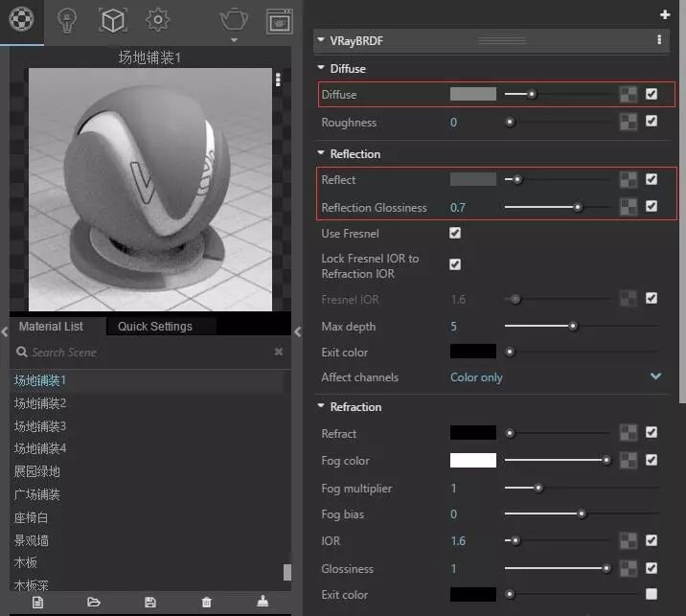Enable the refraction Exit color checkbox
Screen dimensions: 686x616
(652, 594)
